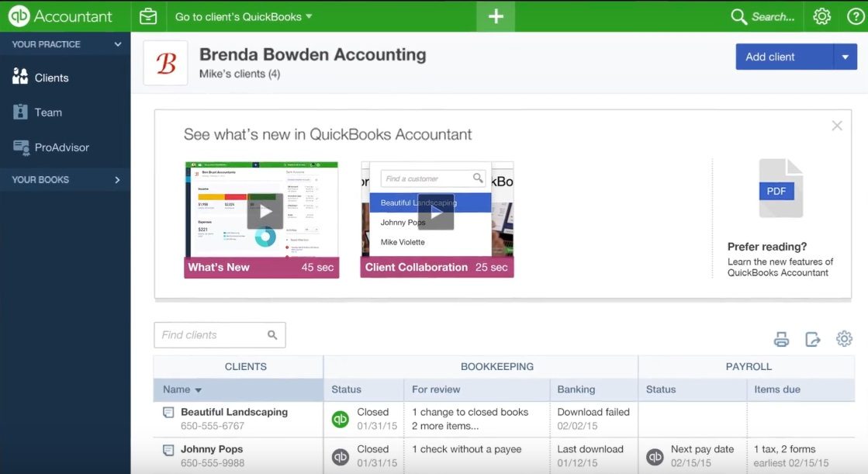
Task: Open settings via the header gear icon
Action: tap(821, 16)
